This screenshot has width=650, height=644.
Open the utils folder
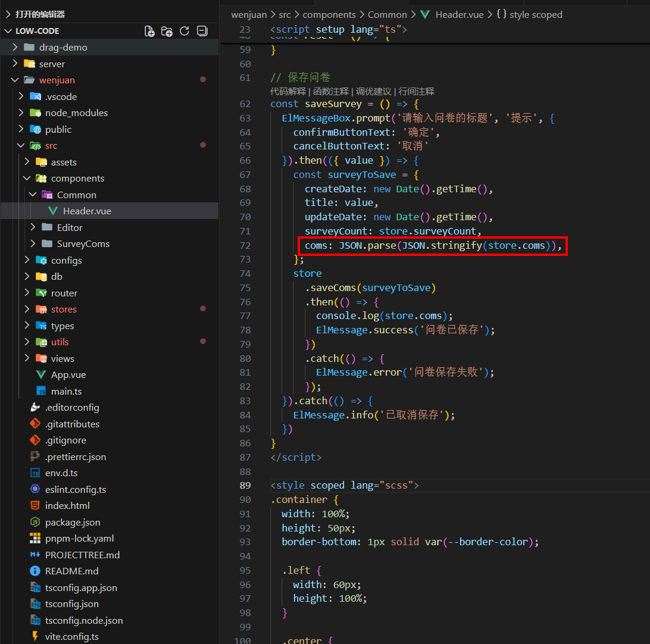coord(60,342)
